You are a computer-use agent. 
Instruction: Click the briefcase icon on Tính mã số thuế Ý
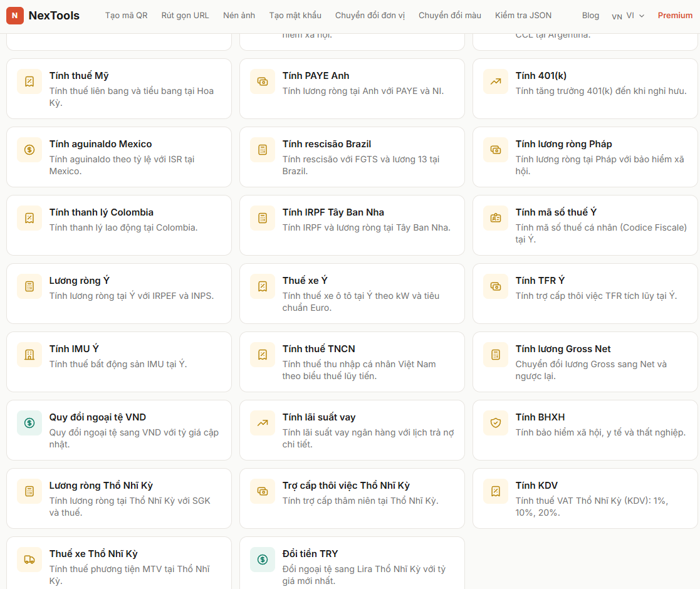(495, 218)
